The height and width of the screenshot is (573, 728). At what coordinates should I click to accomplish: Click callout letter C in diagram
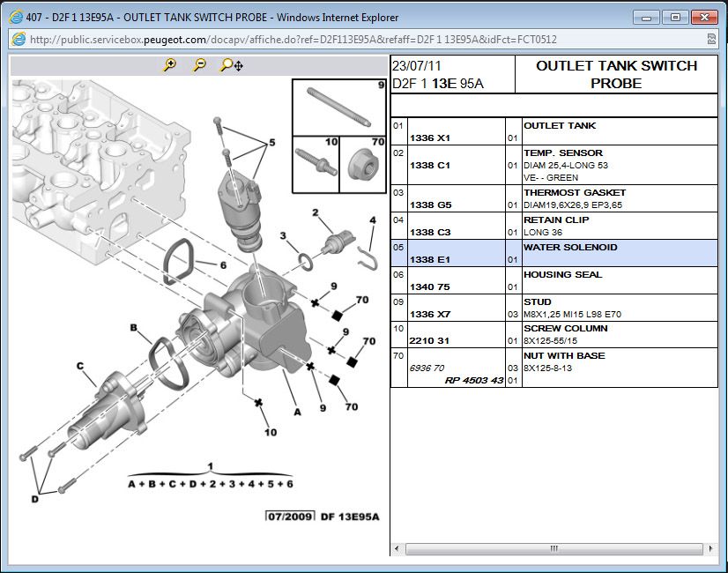(x=80, y=366)
